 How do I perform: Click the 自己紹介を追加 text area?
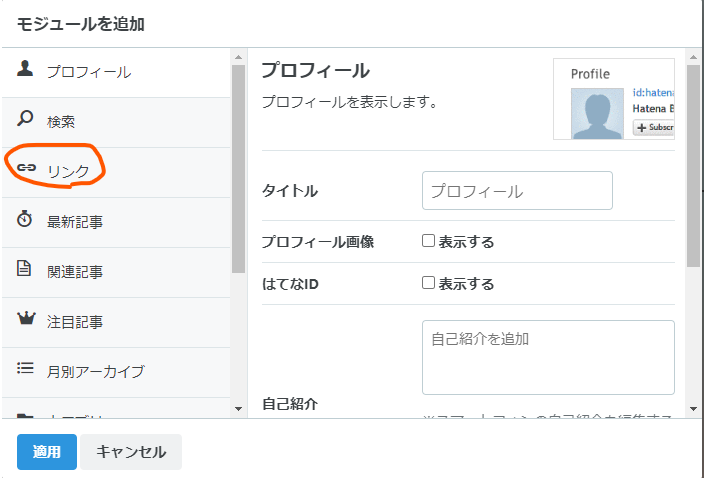tap(548, 357)
